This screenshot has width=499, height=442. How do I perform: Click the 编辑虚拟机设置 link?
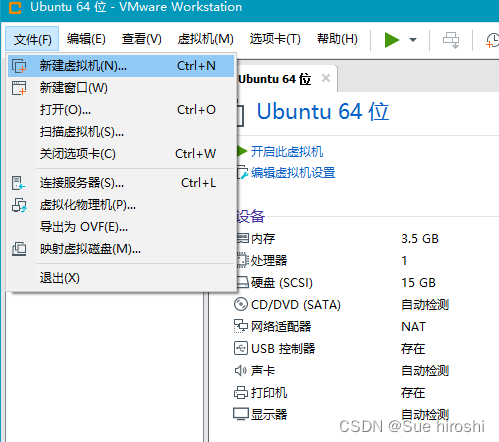[293, 173]
